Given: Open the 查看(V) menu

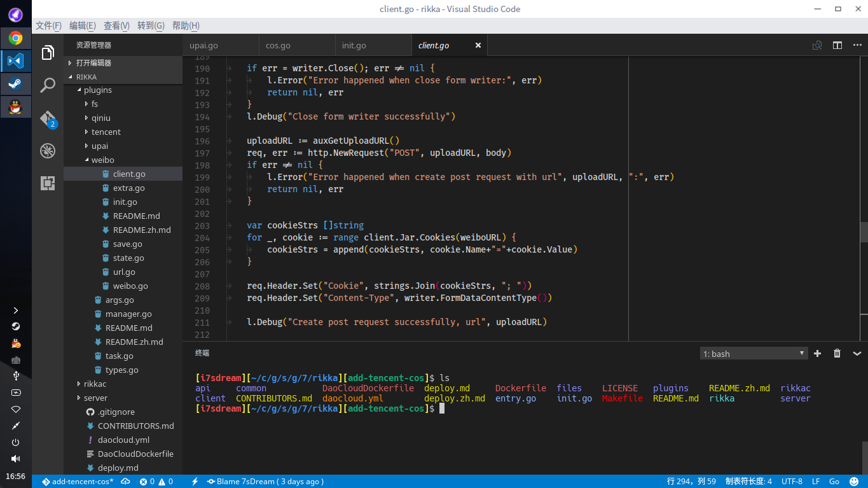Looking at the screenshot, I should (x=116, y=25).
